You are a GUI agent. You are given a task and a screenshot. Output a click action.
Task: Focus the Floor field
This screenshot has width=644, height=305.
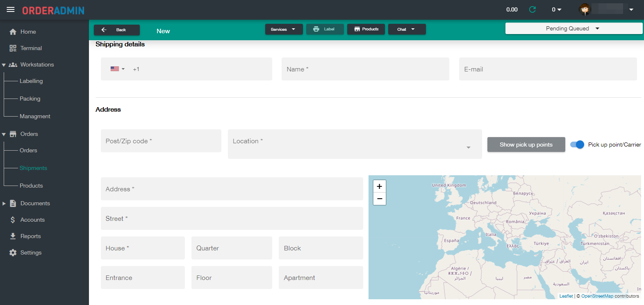click(x=232, y=277)
